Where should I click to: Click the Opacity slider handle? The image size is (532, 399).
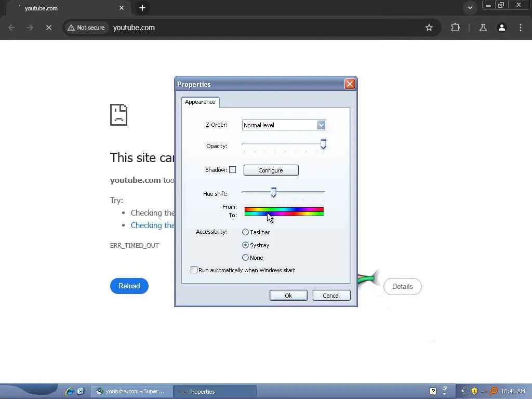[x=323, y=144]
